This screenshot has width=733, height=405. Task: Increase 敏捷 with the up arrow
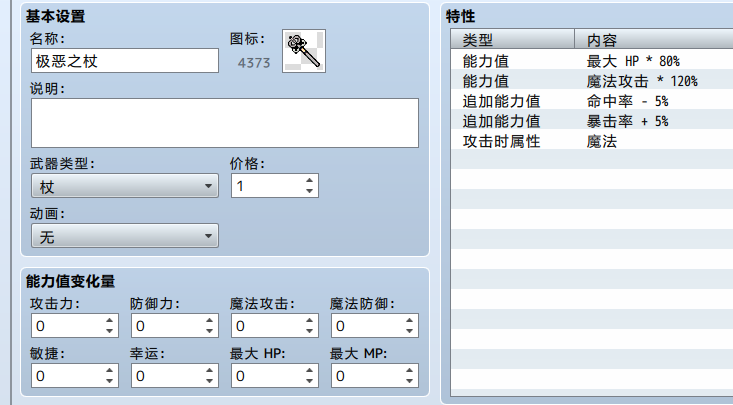(x=109, y=370)
